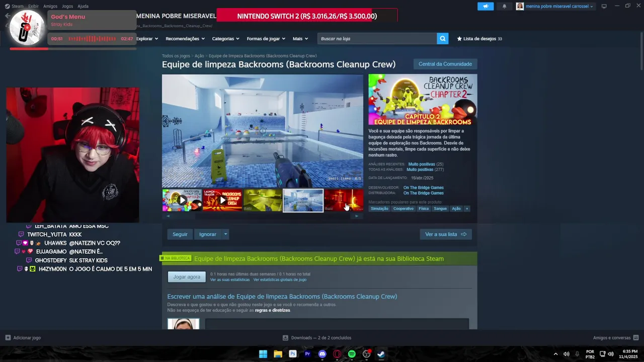Open the Jogos menu

click(67, 6)
